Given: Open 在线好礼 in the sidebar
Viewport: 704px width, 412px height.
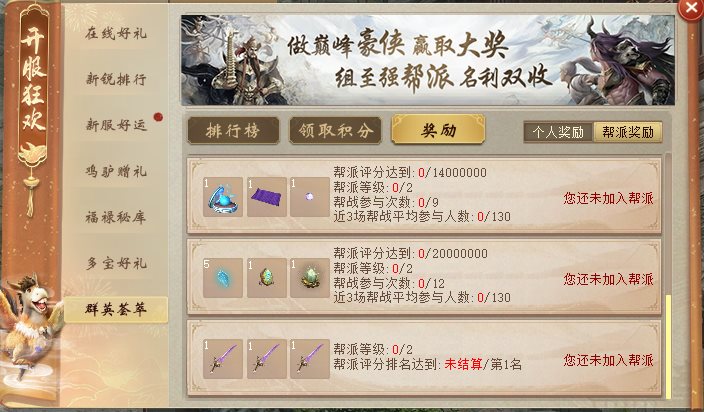Looking at the screenshot, I should (116, 33).
